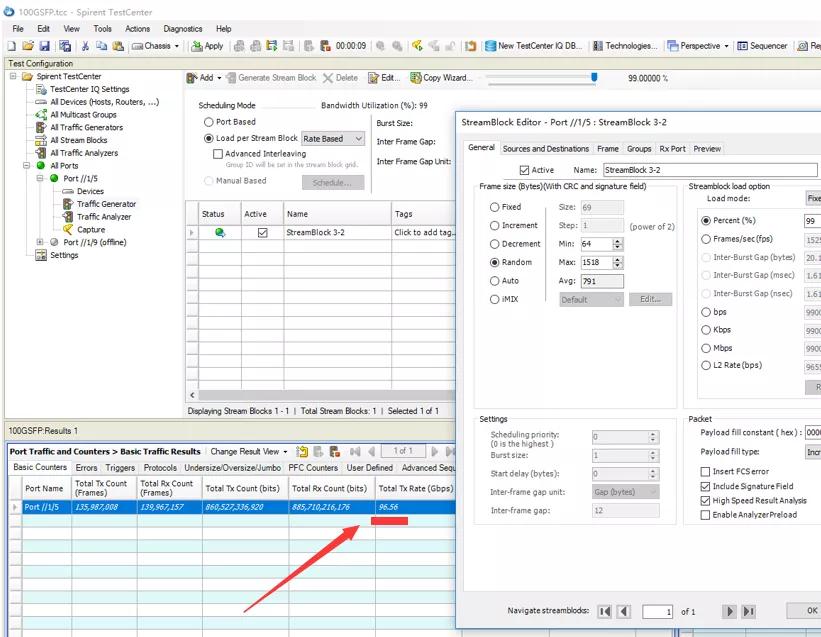
Task: Select iMIX frame size option
Action: [x=494, y=299]
